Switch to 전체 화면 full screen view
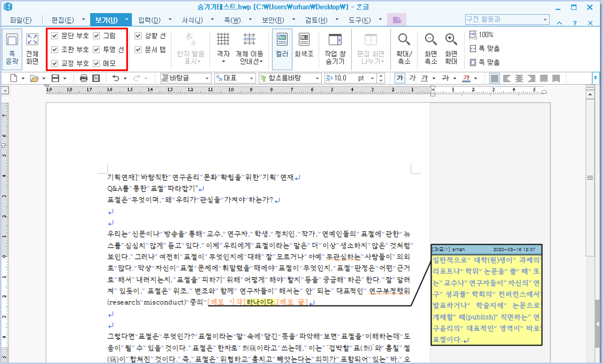 [32, 49]
